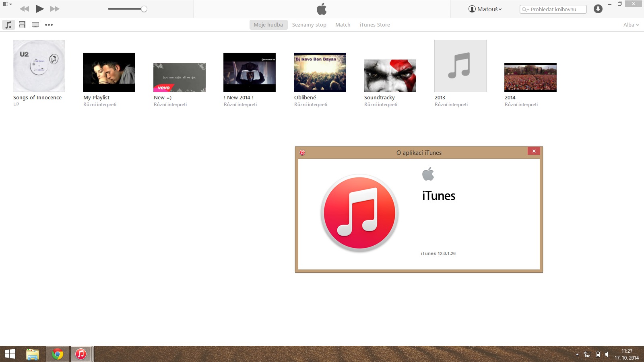644x362 pixels.
Task: Open the iTunes menu in top-left corner
Action: pyautogui.click(x=8, y=4)
